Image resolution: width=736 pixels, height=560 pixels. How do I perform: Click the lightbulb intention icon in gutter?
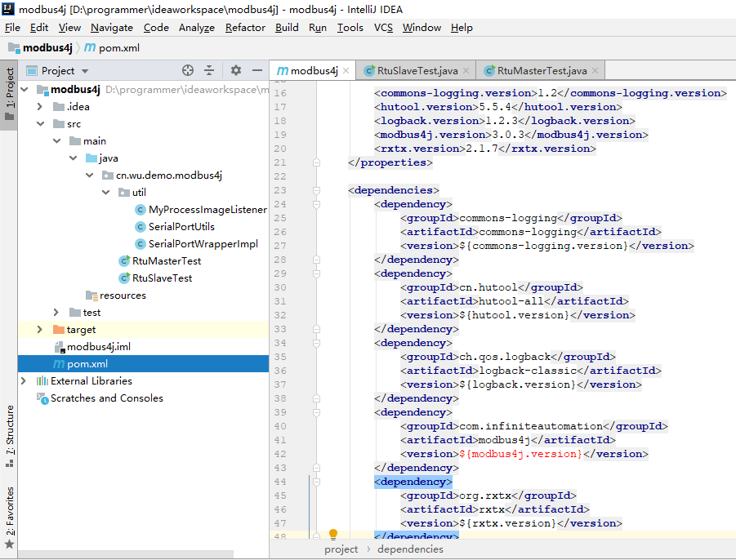[x=333, y=534]
